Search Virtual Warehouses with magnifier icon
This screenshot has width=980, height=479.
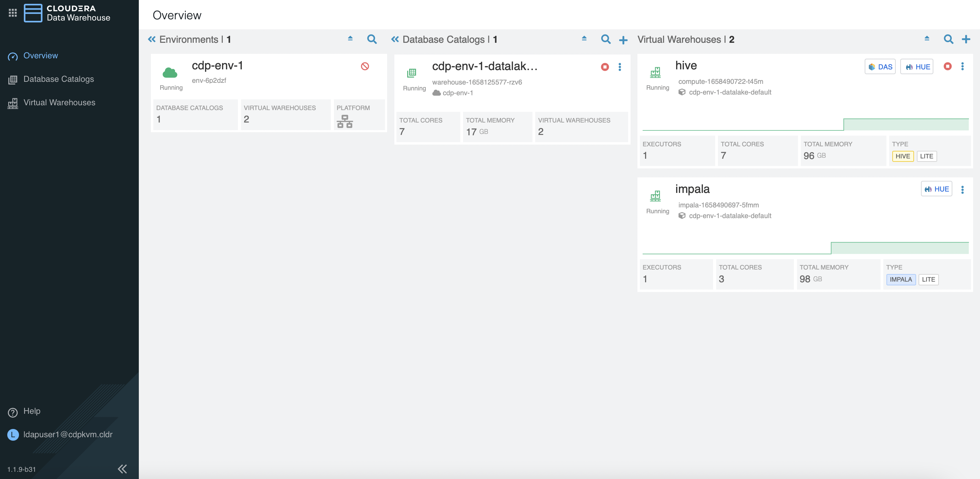pos(948,40)
